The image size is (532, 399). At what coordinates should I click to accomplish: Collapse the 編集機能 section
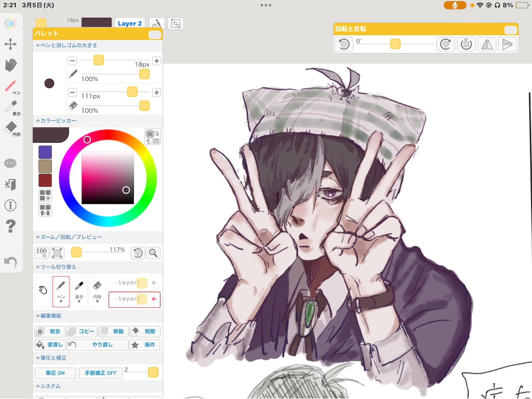pos(48,316)
